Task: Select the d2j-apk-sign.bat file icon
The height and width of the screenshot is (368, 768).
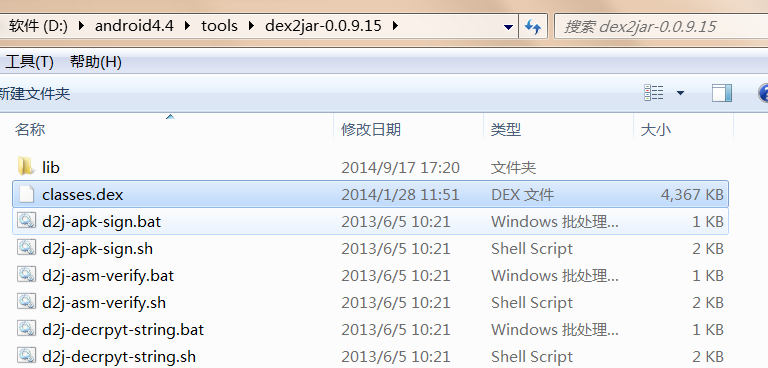Action: tap(26, 221)
